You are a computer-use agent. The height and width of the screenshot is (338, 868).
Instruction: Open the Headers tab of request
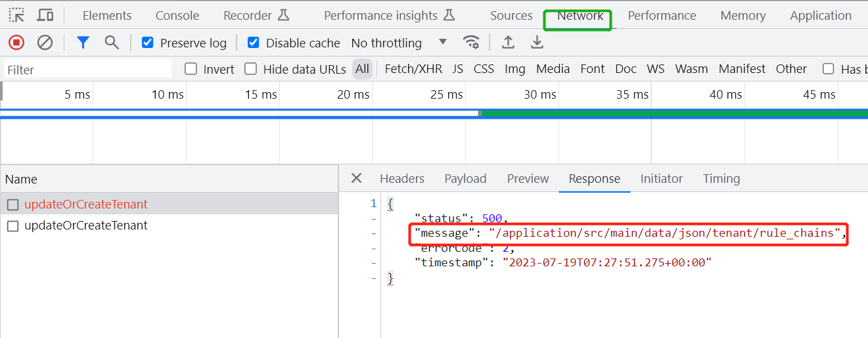coord(402,179)
